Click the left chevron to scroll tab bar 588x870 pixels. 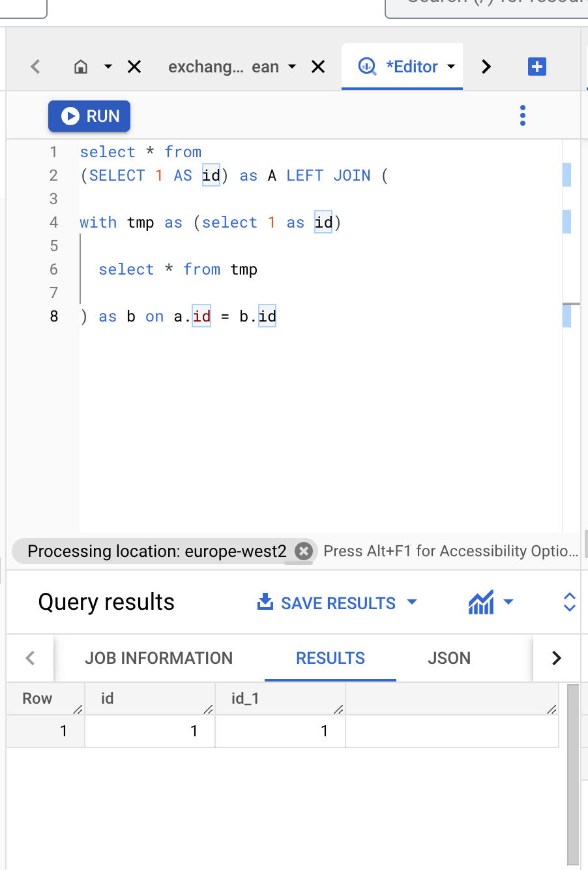pyautogui.click(x=35, y=67)
